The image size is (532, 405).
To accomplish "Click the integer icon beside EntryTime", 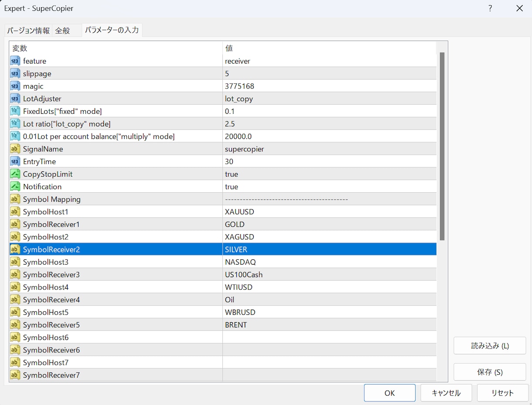I will (x=15, y=162).
